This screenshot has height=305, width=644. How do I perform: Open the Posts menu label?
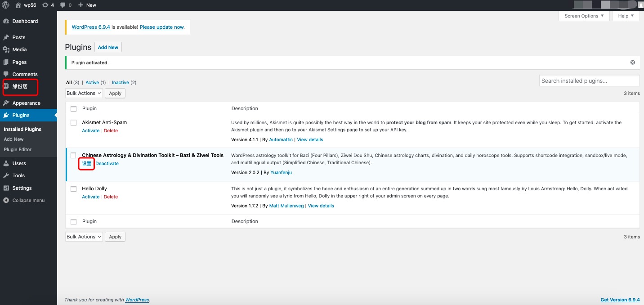pyautogui.click(x=19, y=37)
